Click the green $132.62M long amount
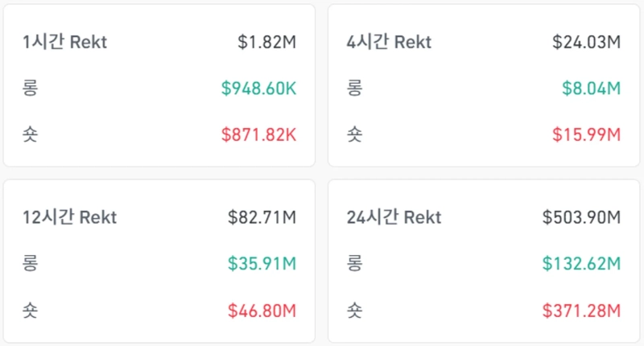The image size is (644, 346). [x=581, y=263]
